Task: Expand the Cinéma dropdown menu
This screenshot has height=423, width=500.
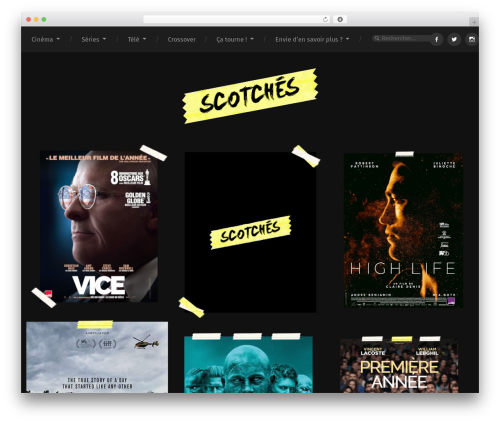Action: (x=46, y=39)
